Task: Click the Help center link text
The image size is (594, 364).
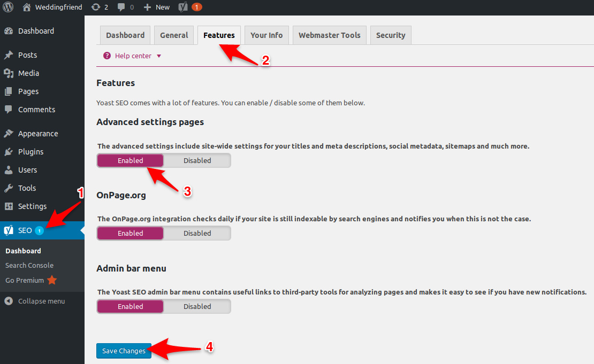Action: (x=133, y=56)
